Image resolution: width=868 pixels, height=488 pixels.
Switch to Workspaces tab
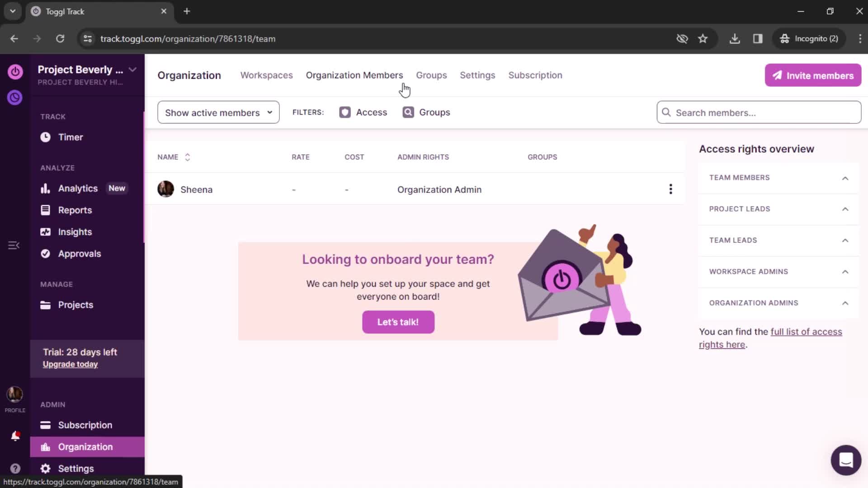tap(266, 75)
